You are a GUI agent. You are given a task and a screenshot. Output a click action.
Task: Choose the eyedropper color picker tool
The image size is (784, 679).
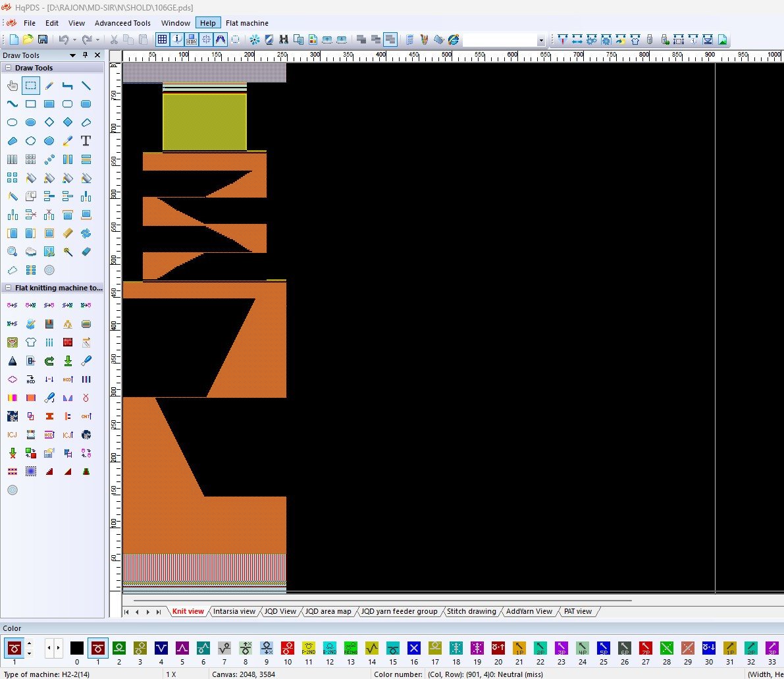tap(67, 141)
